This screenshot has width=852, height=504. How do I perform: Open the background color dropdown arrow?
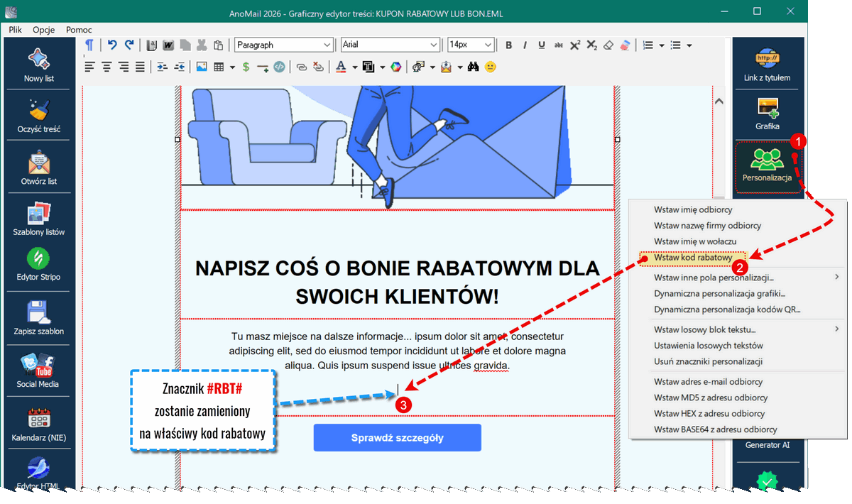tap(382, 67)
